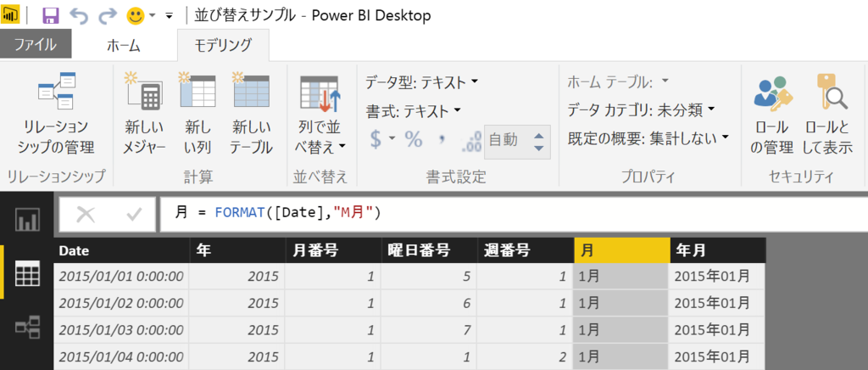Viewport: 868px width, 370px height.
Task: Switch to the Relationships view icon
Action: [x=27, y=327]
